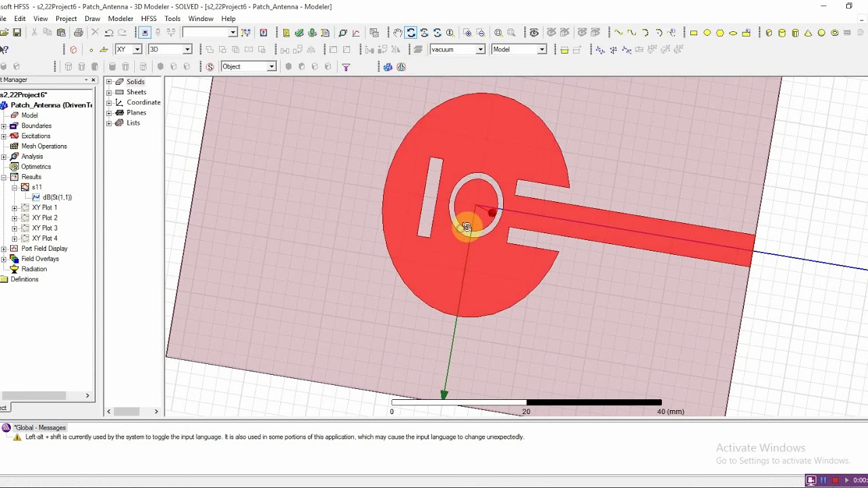Select the Draw sphere tool

tap(821, 33)
